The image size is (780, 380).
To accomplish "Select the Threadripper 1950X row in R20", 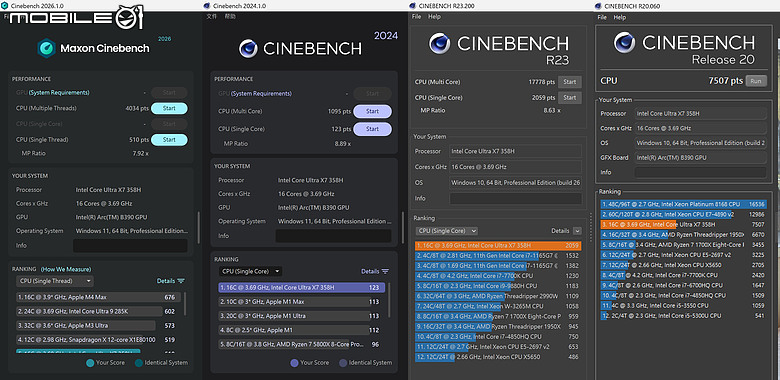I will (683, 234).
